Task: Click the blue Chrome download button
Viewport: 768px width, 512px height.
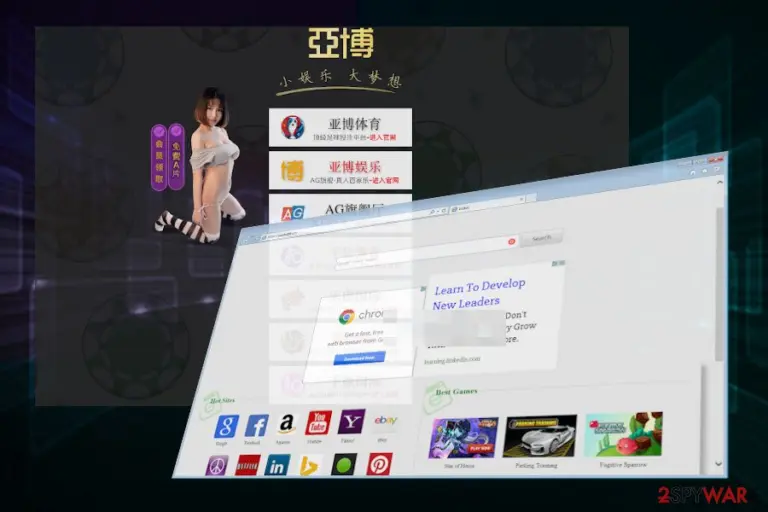Action: (359, 358)
